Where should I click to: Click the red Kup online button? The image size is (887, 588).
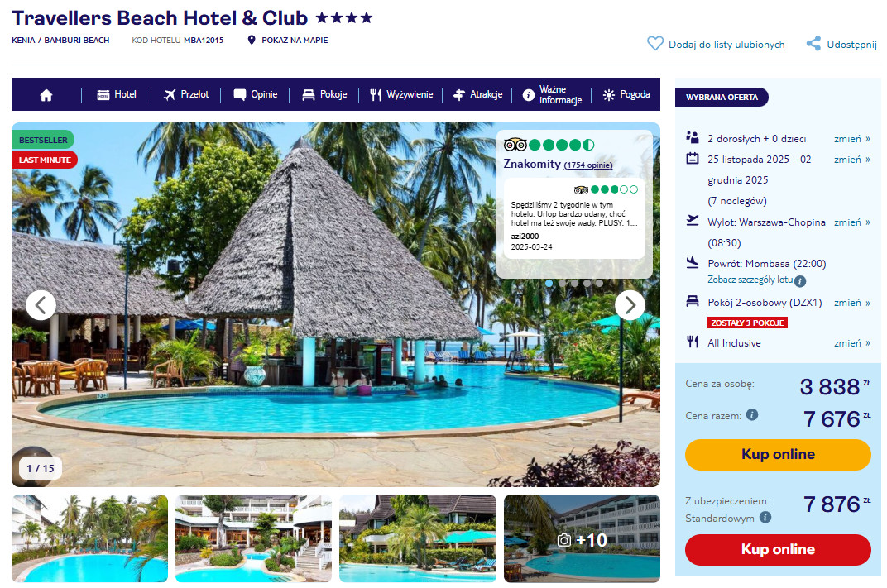pyautogui.click(x=778, y=550)
